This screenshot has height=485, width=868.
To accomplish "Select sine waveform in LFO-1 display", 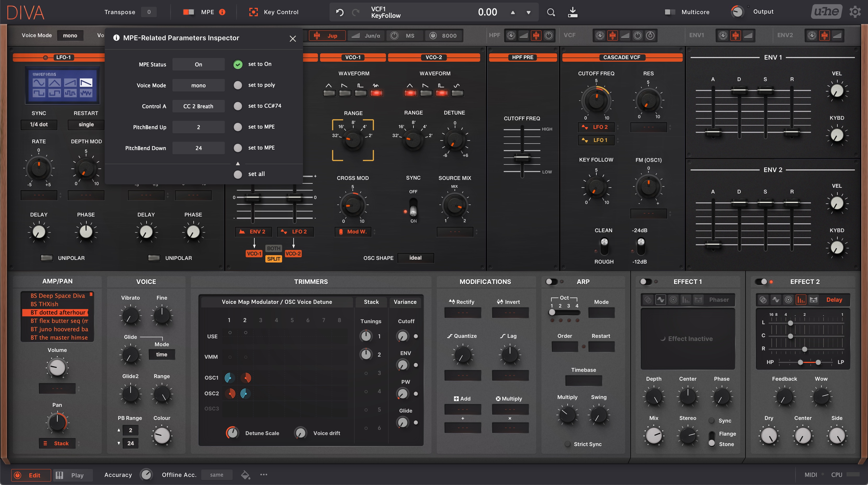I will point(39,82).
